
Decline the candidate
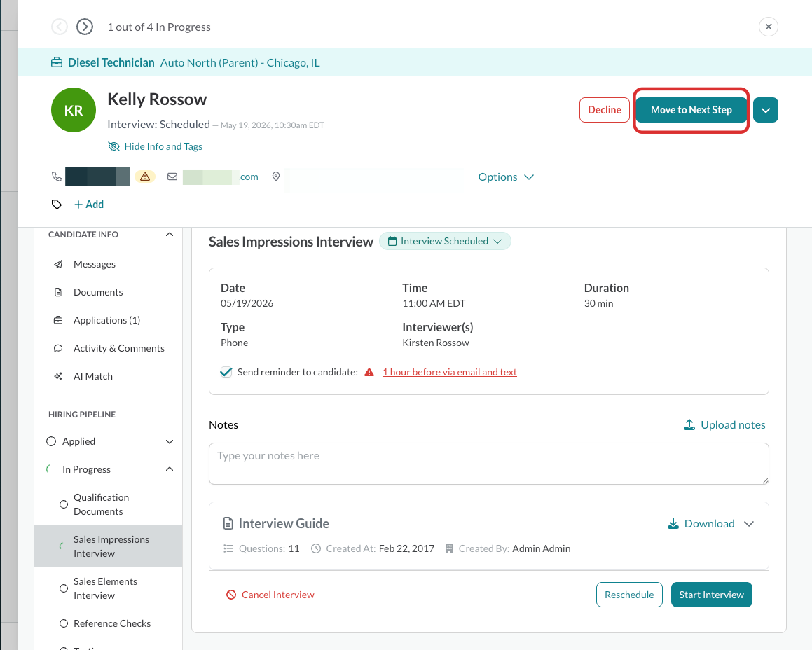(x=605, y=110)
